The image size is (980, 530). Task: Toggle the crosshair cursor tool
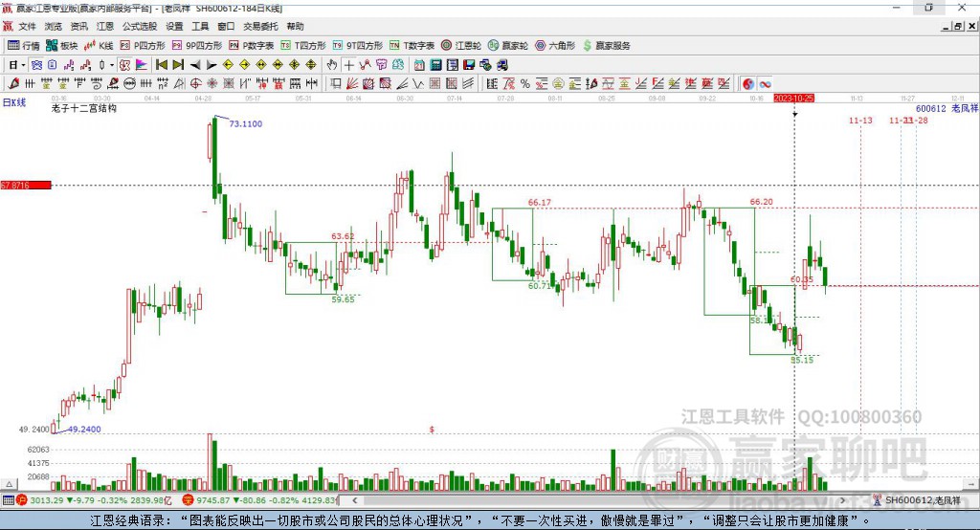click(x=348, y=65)
